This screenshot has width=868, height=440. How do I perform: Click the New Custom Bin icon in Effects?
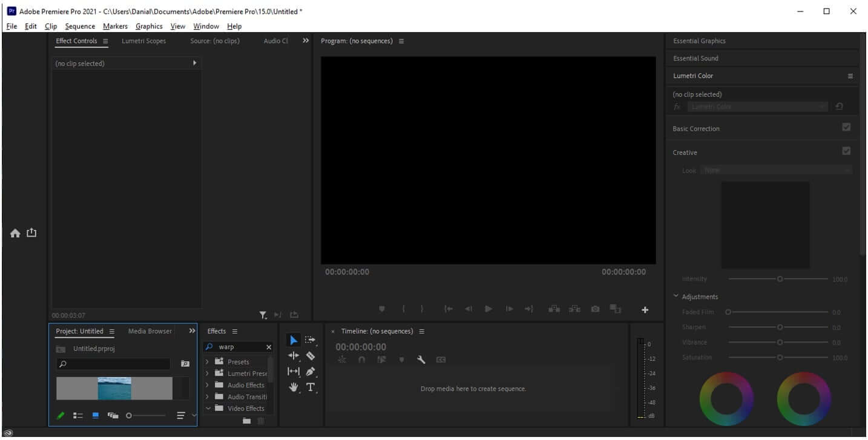pyautogui.click(x=246, y=421)
